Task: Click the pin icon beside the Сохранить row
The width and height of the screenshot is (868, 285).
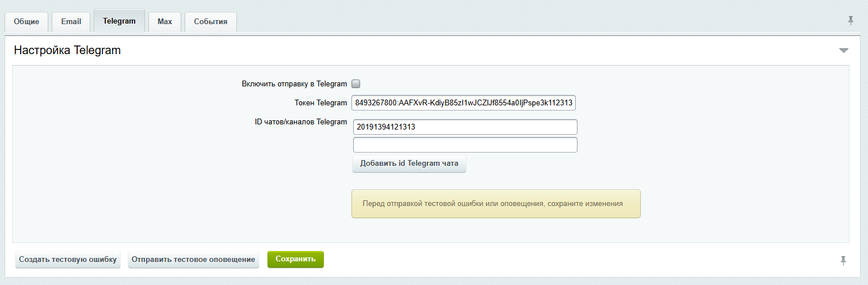Action: [843, 261]
